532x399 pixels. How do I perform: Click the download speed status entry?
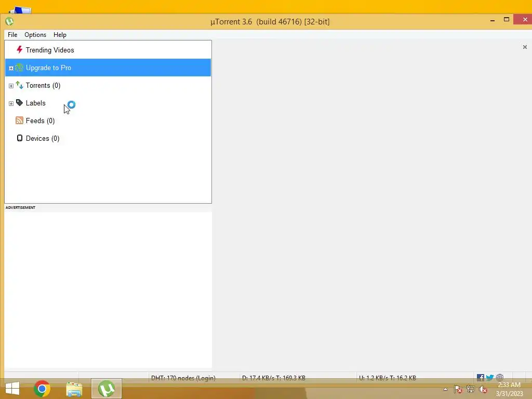pos(274,378)
